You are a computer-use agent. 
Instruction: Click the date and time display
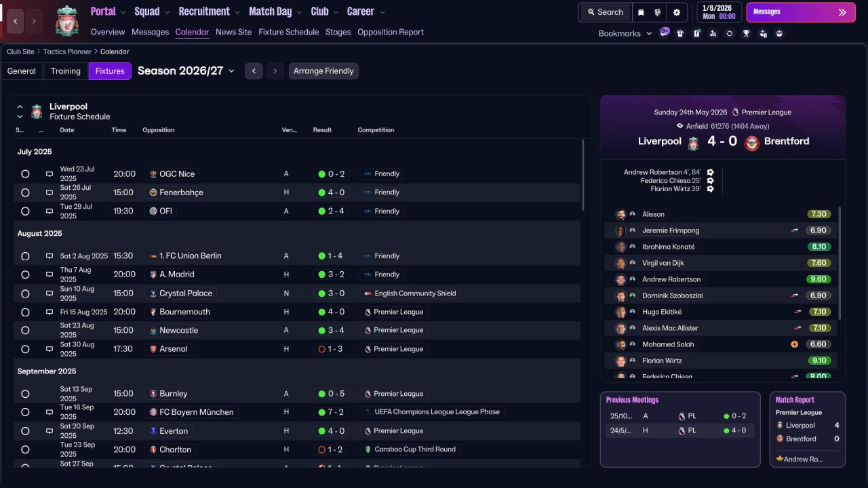(x=719, y=12)
